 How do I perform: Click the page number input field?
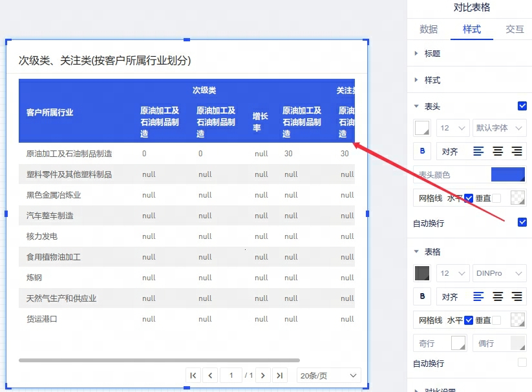231,375
